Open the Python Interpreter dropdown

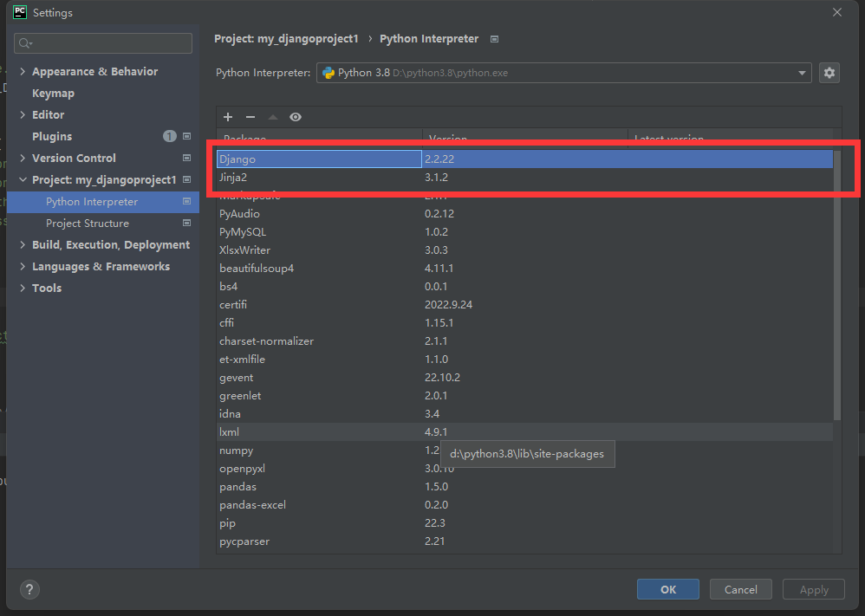[563, 73]
